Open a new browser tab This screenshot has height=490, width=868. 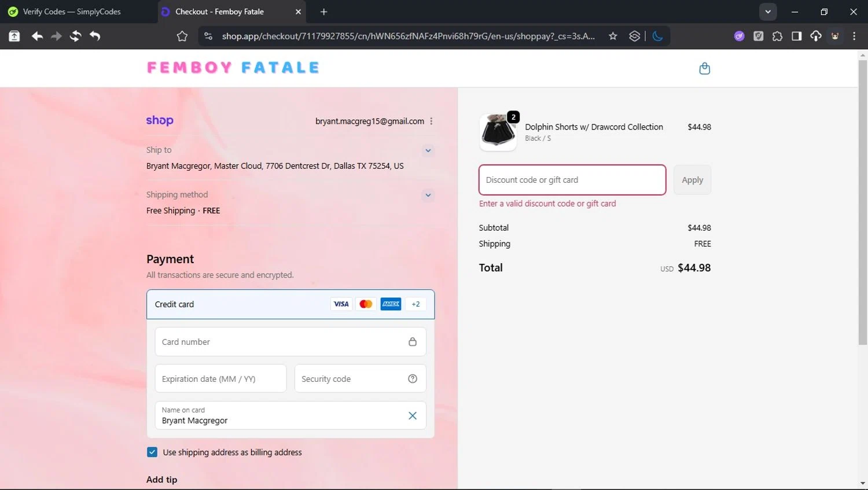coord(324,12)
